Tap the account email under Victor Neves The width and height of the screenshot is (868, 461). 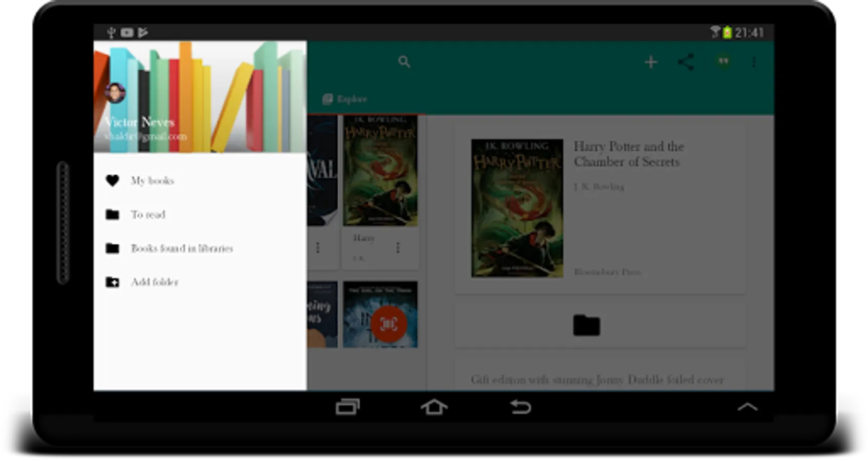pos(145,136)
